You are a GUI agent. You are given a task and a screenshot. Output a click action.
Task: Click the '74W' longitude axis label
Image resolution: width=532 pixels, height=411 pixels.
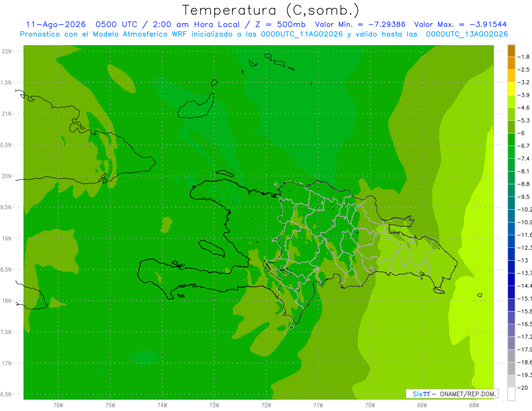(x=162, y=405)
